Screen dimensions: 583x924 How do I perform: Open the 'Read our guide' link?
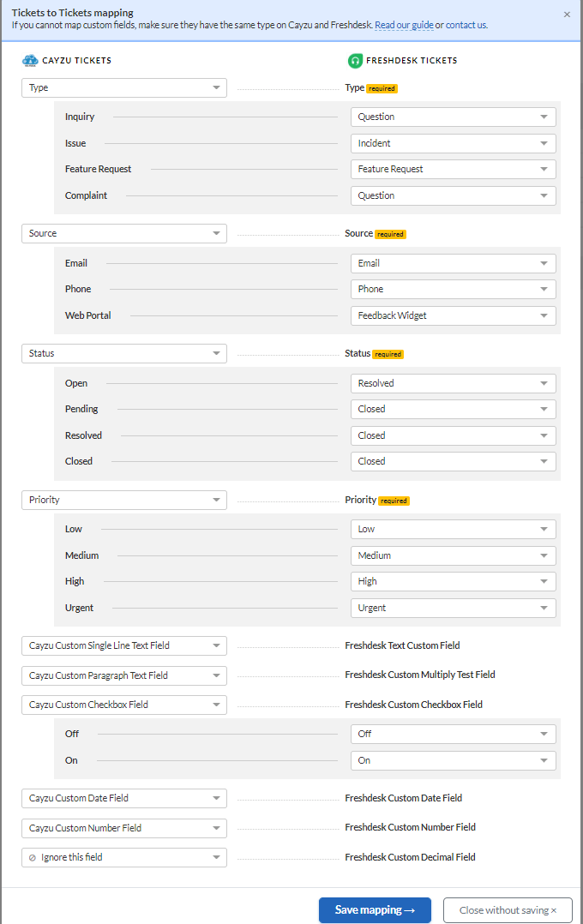point(404,25)
